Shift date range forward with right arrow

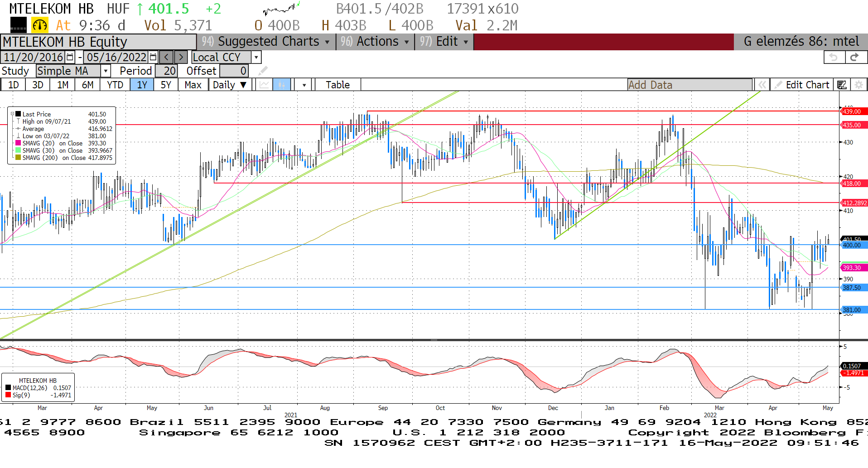(181, 57)
